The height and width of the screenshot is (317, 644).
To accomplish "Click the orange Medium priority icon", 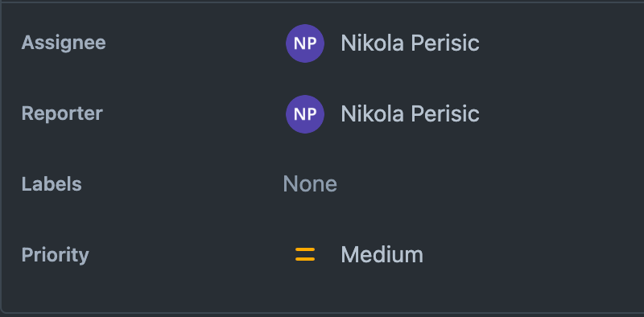I will click(305, 254).
